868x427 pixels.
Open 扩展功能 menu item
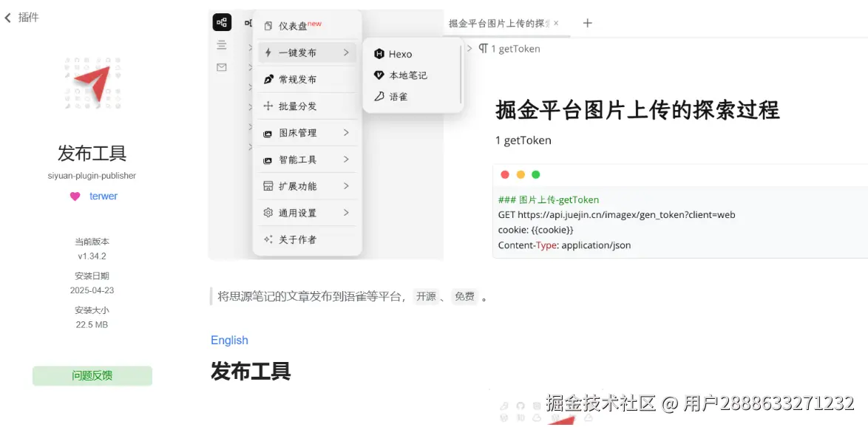307,186
